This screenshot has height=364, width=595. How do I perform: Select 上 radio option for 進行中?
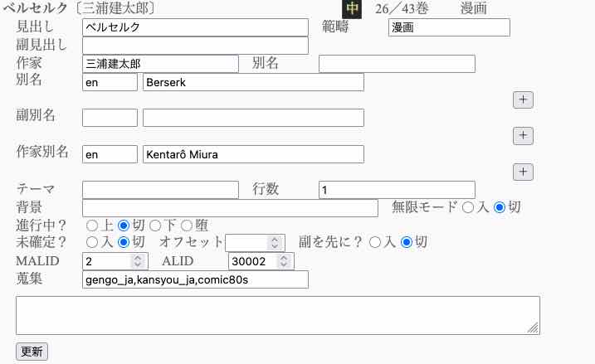[92, 225]
